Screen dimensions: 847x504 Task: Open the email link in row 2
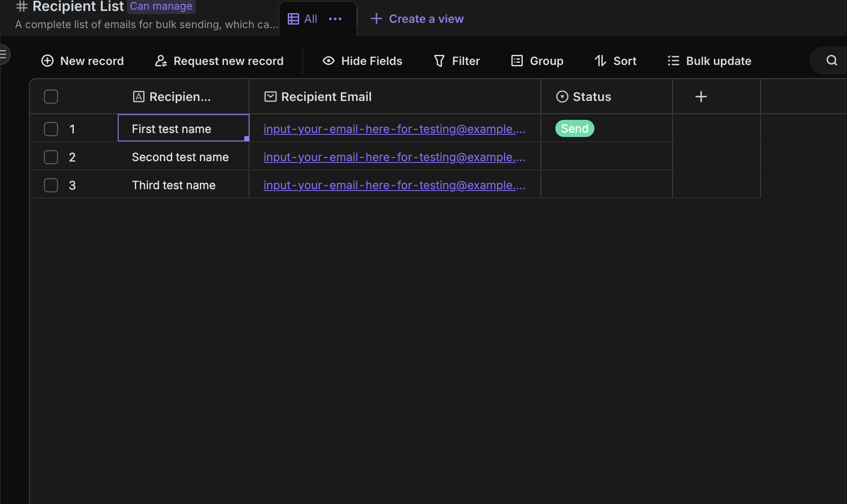point(395,157)
